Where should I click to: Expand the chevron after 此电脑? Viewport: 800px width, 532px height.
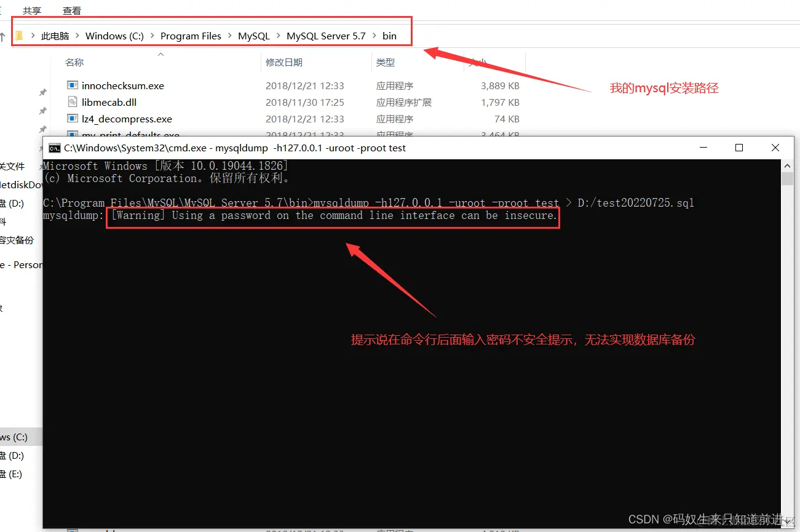[x=77, y=36]
